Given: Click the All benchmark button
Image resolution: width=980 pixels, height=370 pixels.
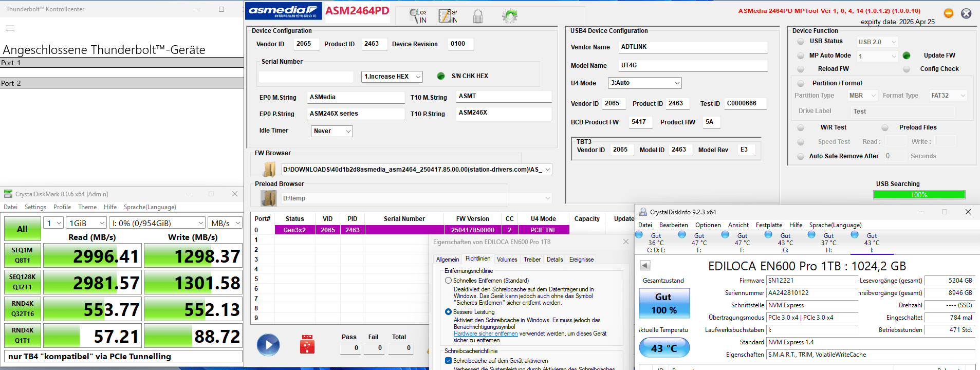Looking at the screenshot, I should click(22, 229).
